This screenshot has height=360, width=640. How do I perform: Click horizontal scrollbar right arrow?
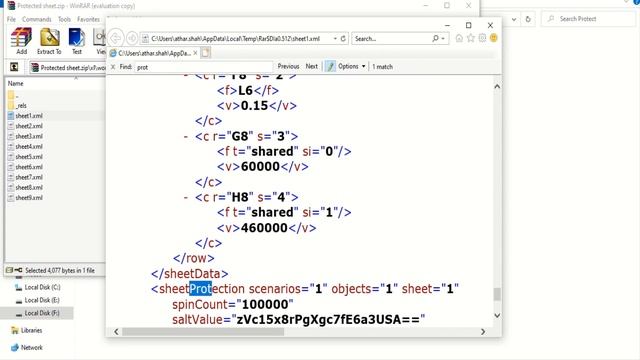click(483, 331)
